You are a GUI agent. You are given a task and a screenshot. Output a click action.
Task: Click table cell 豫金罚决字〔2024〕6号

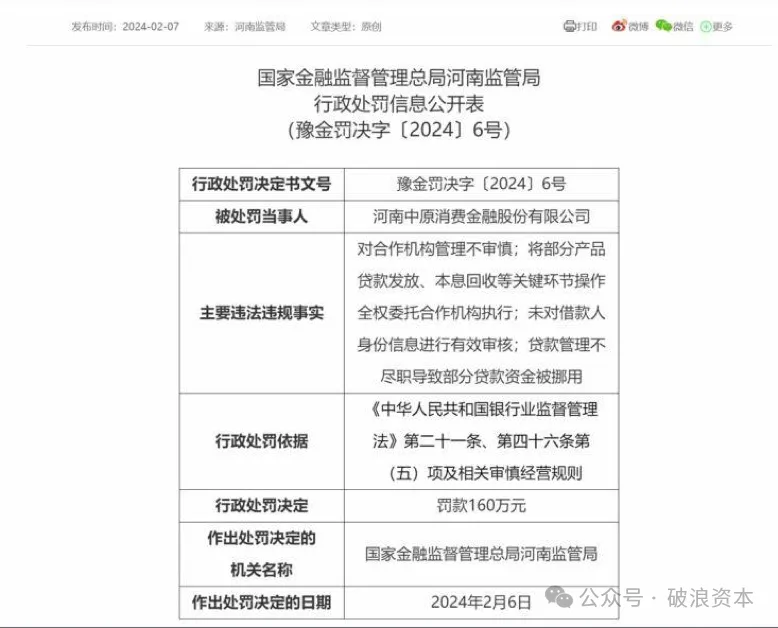click(x=481, y=184)
